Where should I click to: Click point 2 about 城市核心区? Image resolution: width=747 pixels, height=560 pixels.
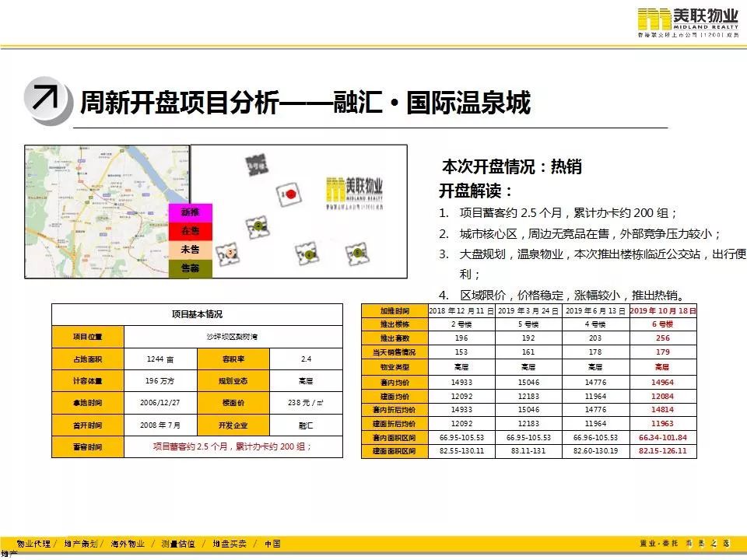[580, 234]
